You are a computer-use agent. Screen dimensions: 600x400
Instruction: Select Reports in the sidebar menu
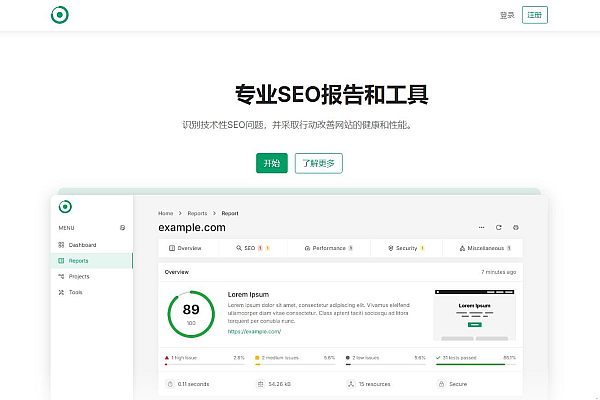[92, 261]
